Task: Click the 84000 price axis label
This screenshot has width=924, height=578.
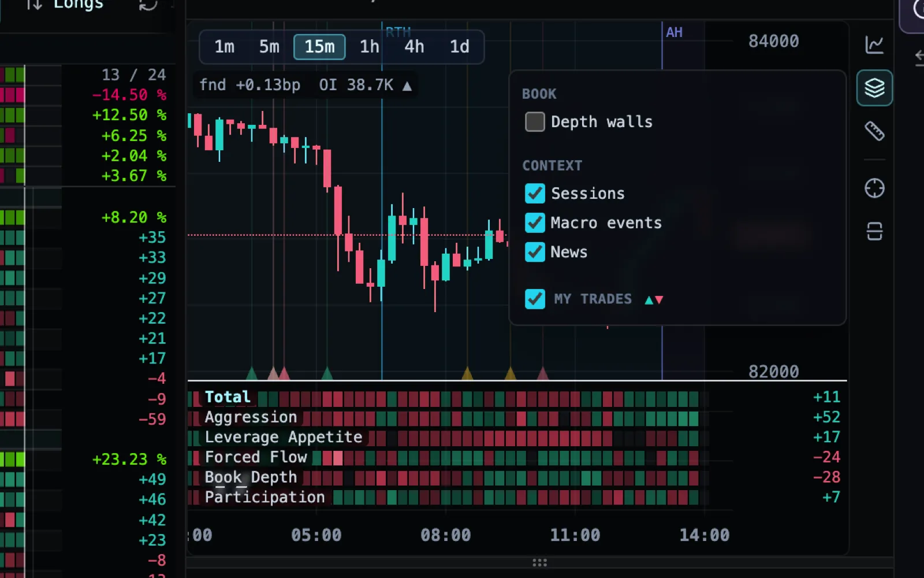Action: (774, 42)
